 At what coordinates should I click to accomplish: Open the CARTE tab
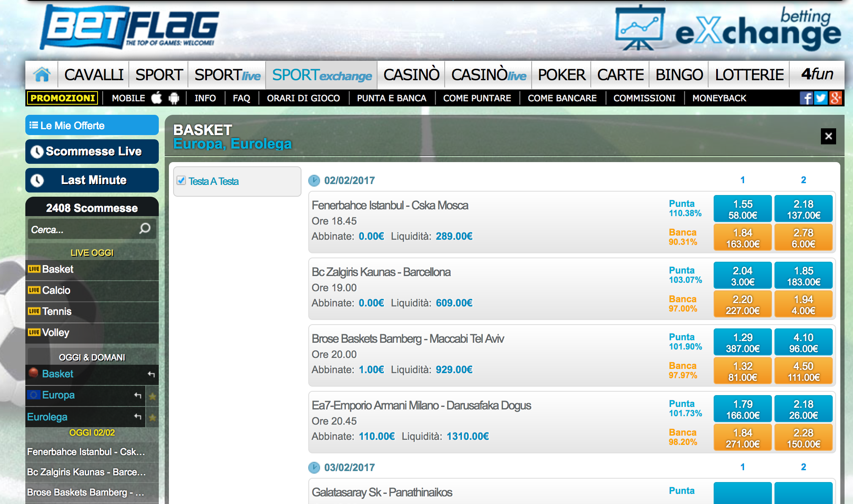[620, 75]
